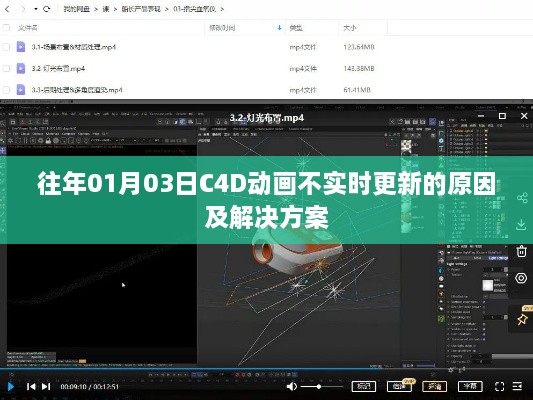533x400 pixels.
Task: Mute the video using speaker icon
Action: (x=292, y=386)
